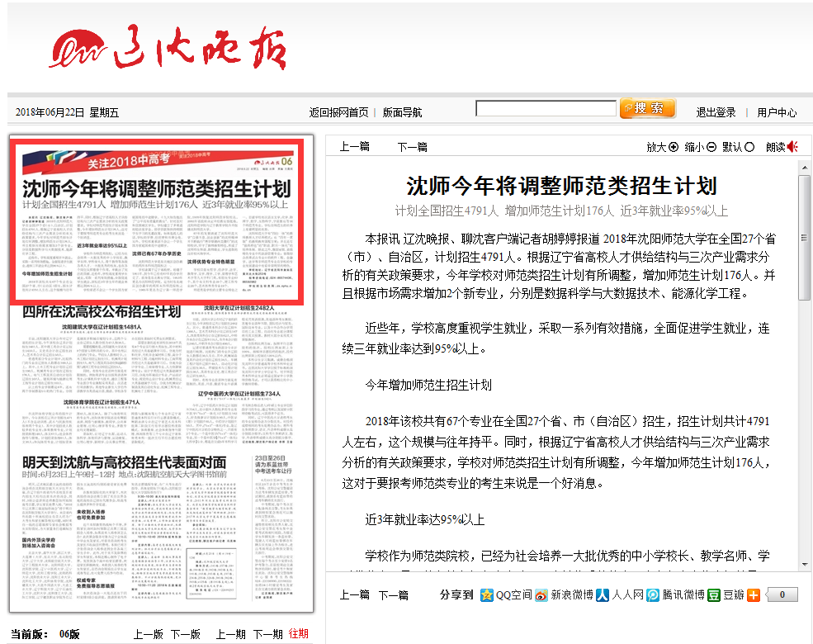Share article to 新浪微博
This screenshot has height=644, width=813.
[565, 594]
